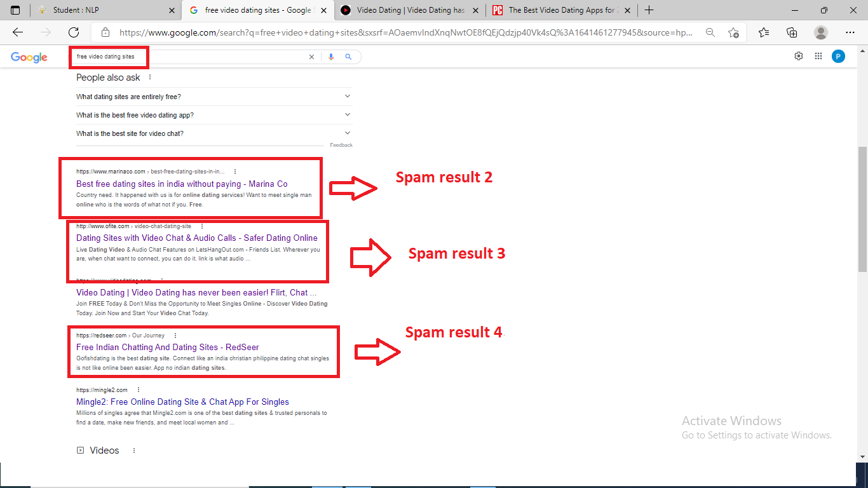Expand best site for video chat question

(214, 133)
